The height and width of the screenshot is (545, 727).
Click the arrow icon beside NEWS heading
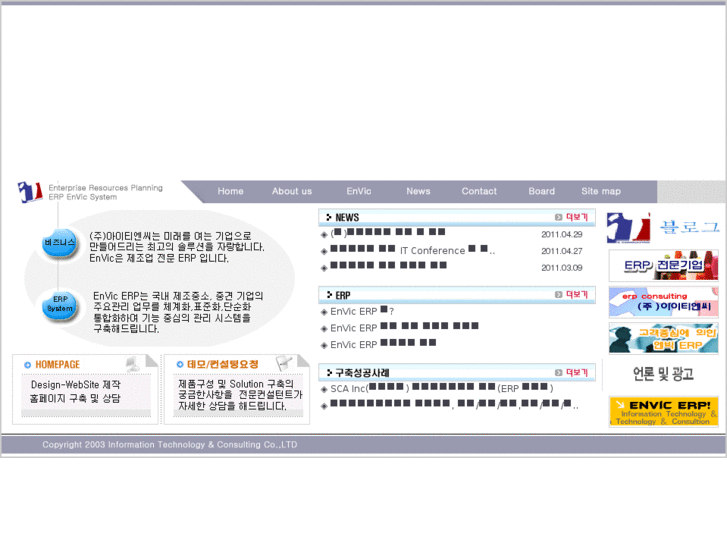(x=329, y=217)
